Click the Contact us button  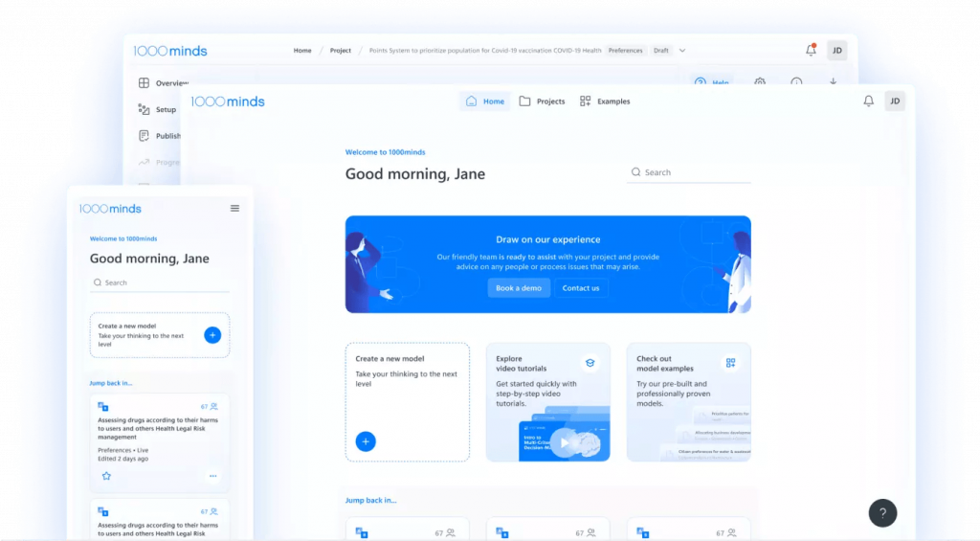click(x=581, y=287)
